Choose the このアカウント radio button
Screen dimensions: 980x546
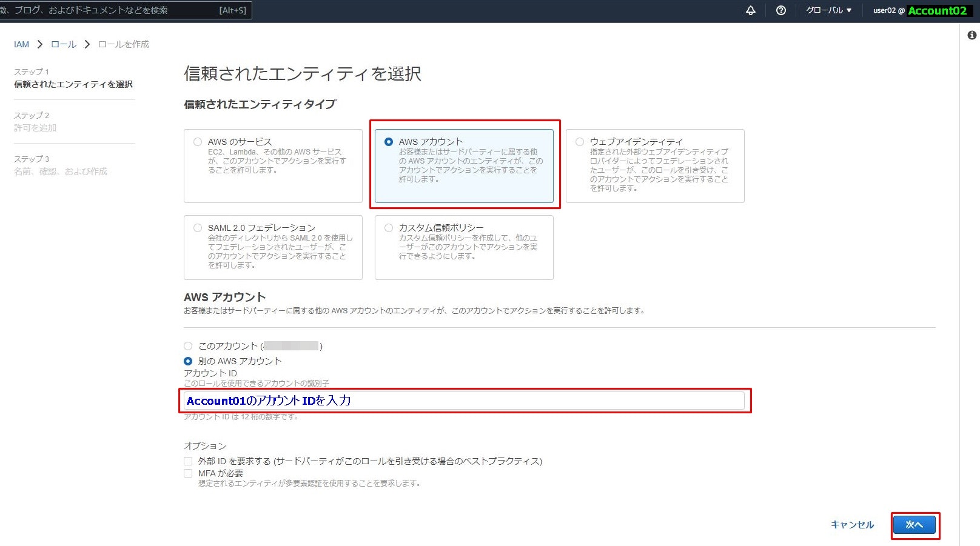[188, 346]
